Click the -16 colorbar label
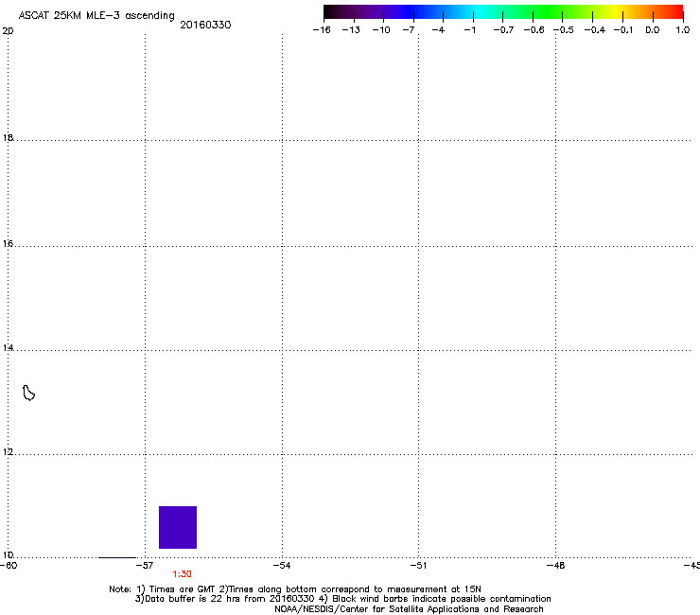The height and width of the screenshot is (615, 700). pyautogui.click(x=322, y=30)
